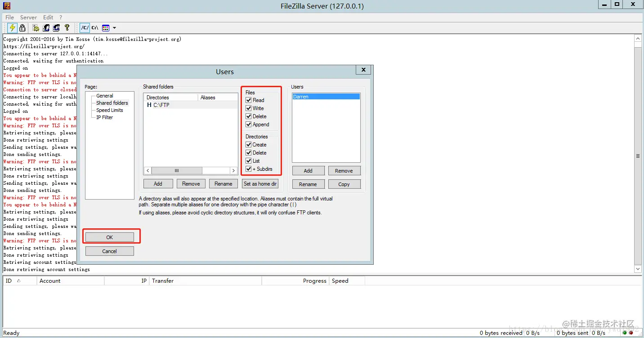This screenshot has height=338, width=644.
Task: Open the Users editor toolbar icon
Action: point(46,28)
